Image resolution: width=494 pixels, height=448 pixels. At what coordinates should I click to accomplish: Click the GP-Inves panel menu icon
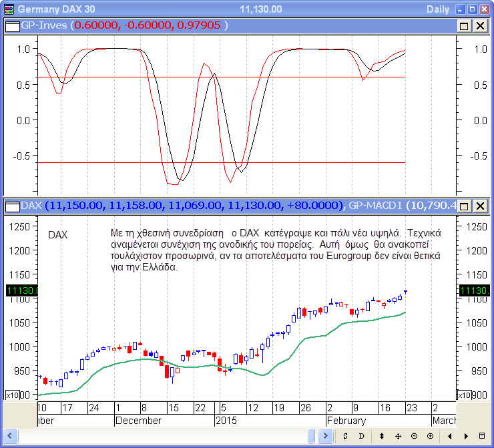pyautogui.click(x=13, y=26)
